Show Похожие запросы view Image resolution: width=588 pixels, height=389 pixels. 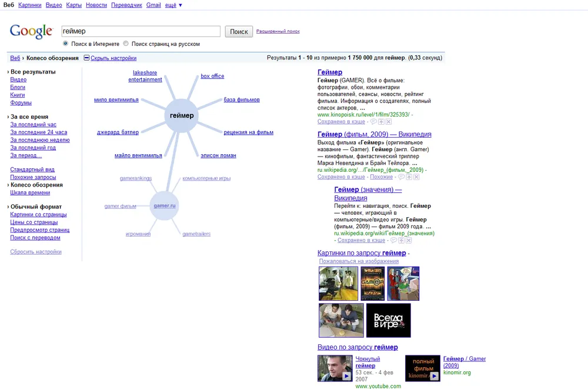(x=33, y=177)
